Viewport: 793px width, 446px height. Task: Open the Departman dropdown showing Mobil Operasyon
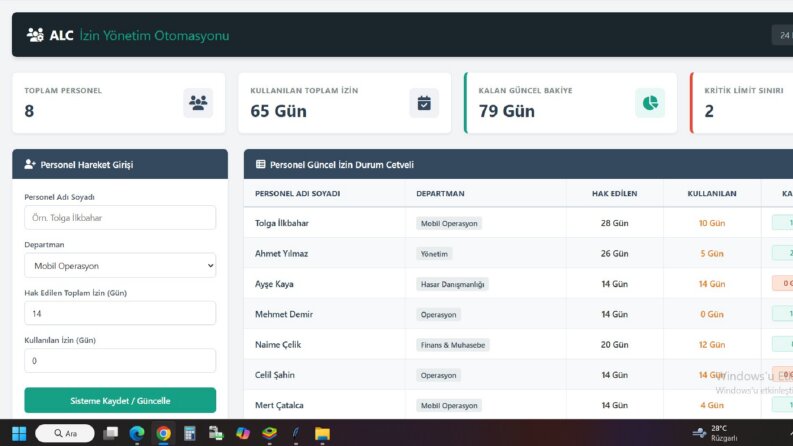(120, 265)
